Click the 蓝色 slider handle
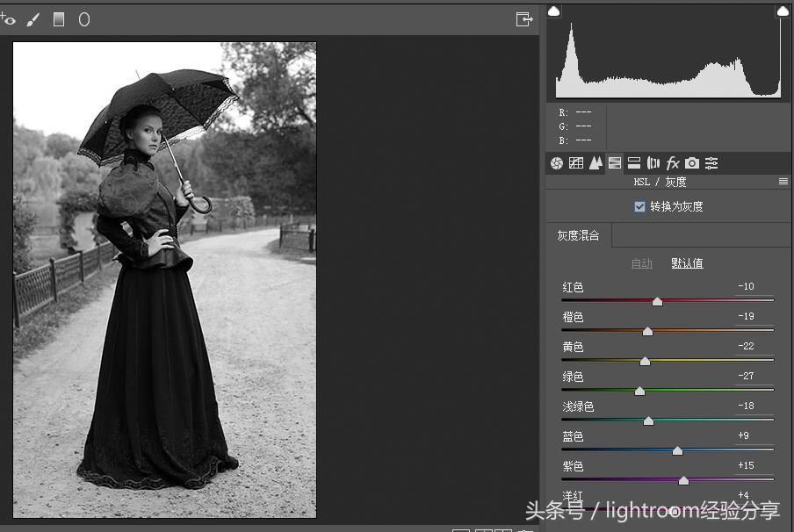Viewport: 794px width, 532px height. click(x=677, y=449)
